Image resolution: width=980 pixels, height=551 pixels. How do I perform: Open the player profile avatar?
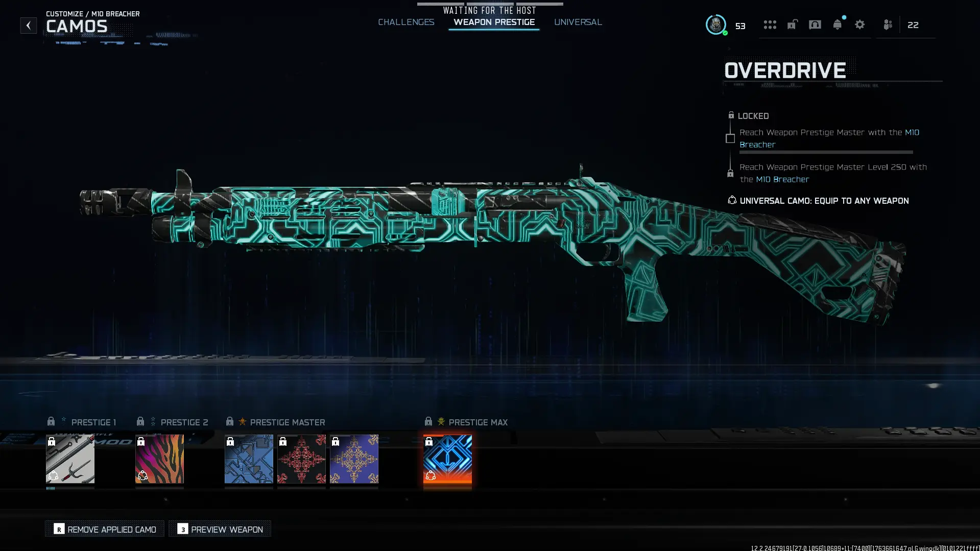pos(715,25)
